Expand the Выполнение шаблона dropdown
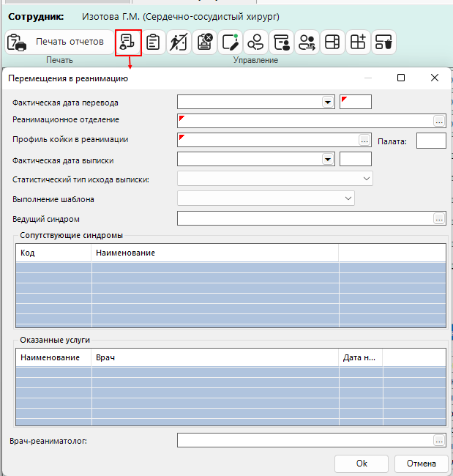This screenshot has width=453, height=476. [x=348, y=198]
